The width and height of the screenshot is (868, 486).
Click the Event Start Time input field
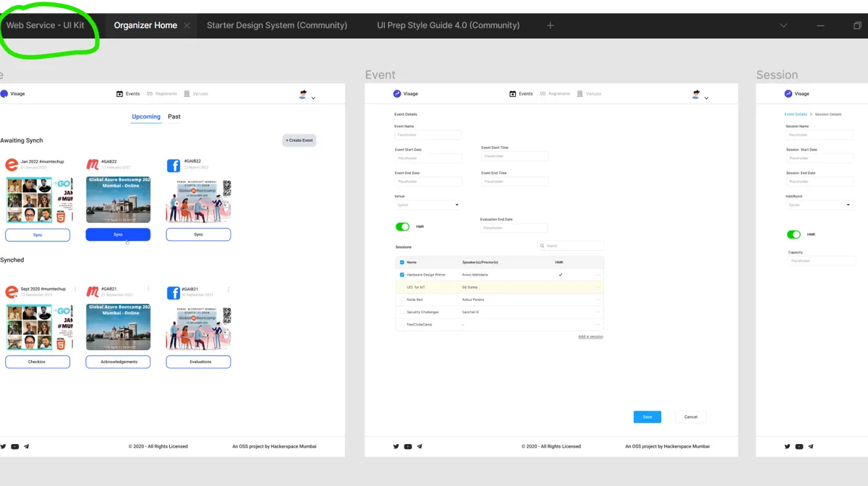(515, 156)
